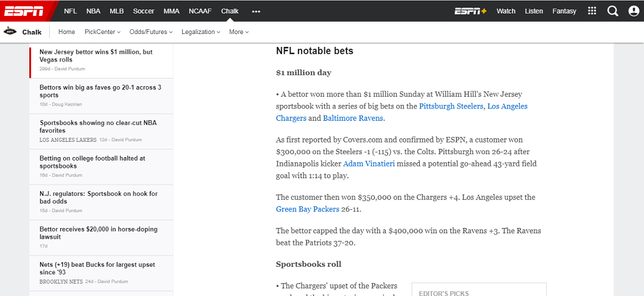Open the Pittsburgh Steelers link
The image size is (644, 296).
click(451, 107)
